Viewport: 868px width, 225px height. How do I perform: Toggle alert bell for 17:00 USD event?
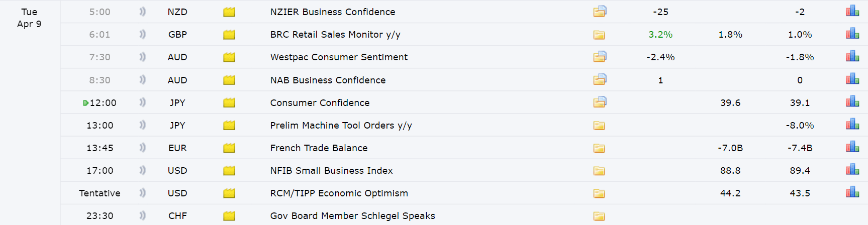142,170
